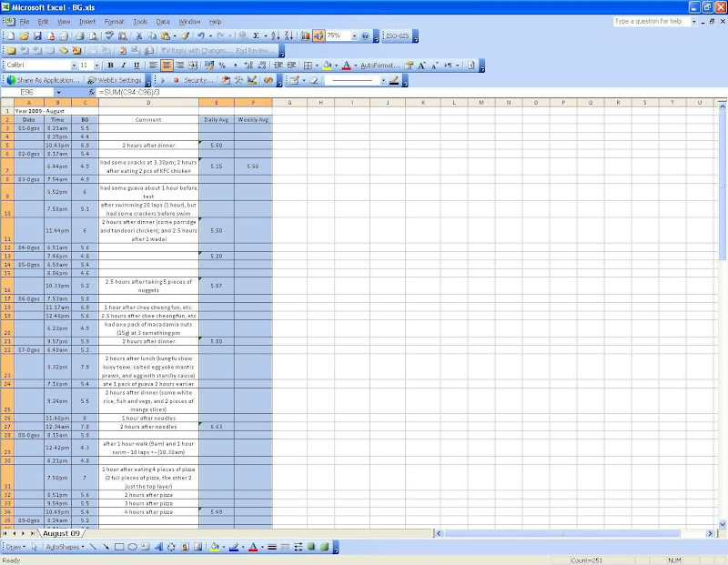Expand the zoom percentage dropdown
This screenshot has height=565, width=728.
point(352,35)
